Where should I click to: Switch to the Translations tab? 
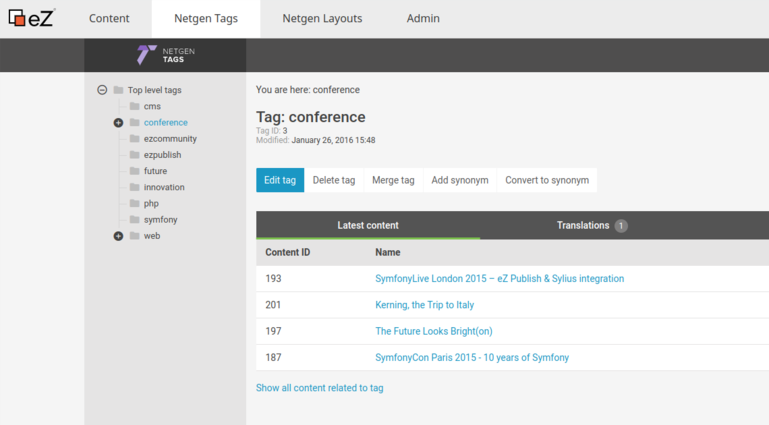click(592, 225)
